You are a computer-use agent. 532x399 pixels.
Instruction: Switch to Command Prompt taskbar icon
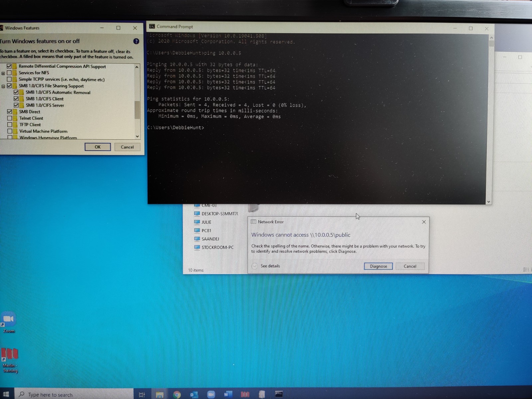coord(279,394)
